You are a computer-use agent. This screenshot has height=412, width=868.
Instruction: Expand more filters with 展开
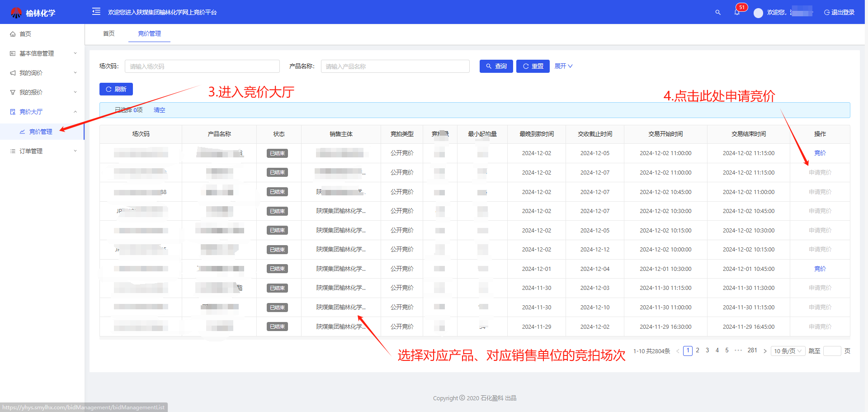tap(563, 66)
